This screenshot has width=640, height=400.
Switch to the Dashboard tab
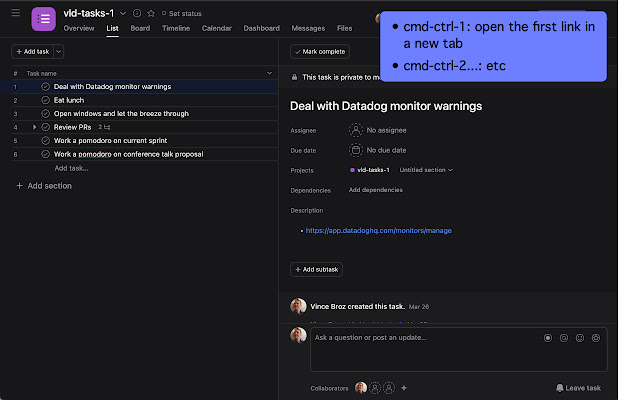click(x=262, y=28)
